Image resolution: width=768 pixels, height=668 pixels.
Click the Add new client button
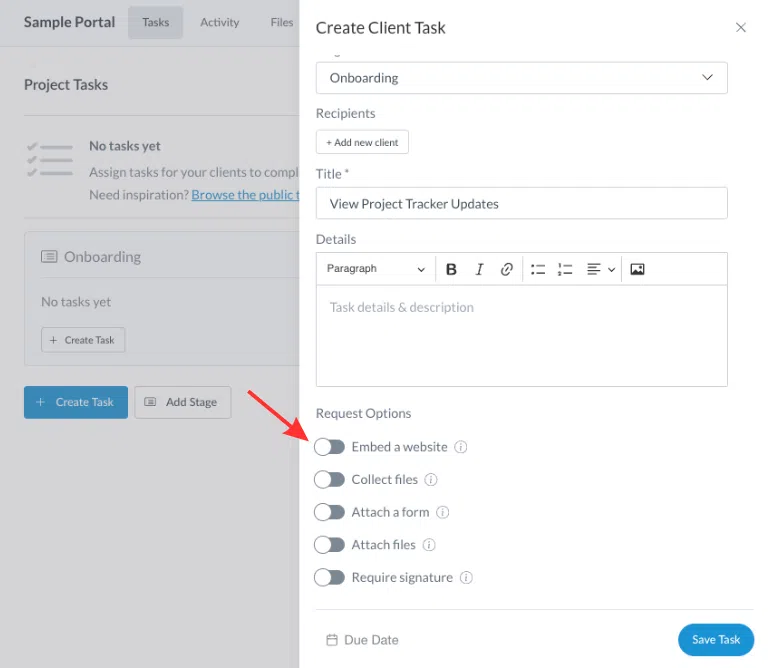coord(362,143)
